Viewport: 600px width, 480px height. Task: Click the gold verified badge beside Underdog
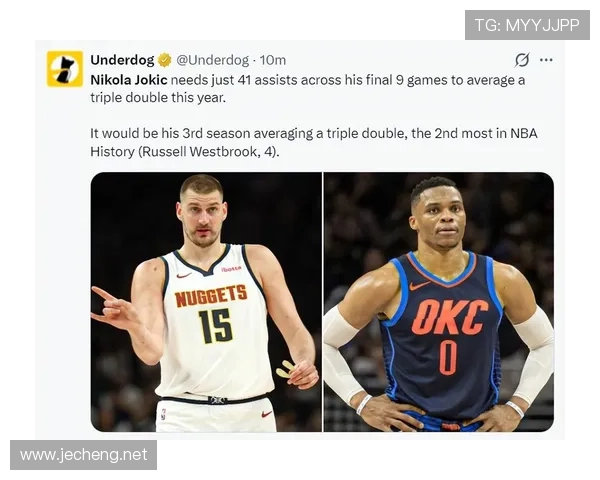pyautogui.click(x=165, y=60)
